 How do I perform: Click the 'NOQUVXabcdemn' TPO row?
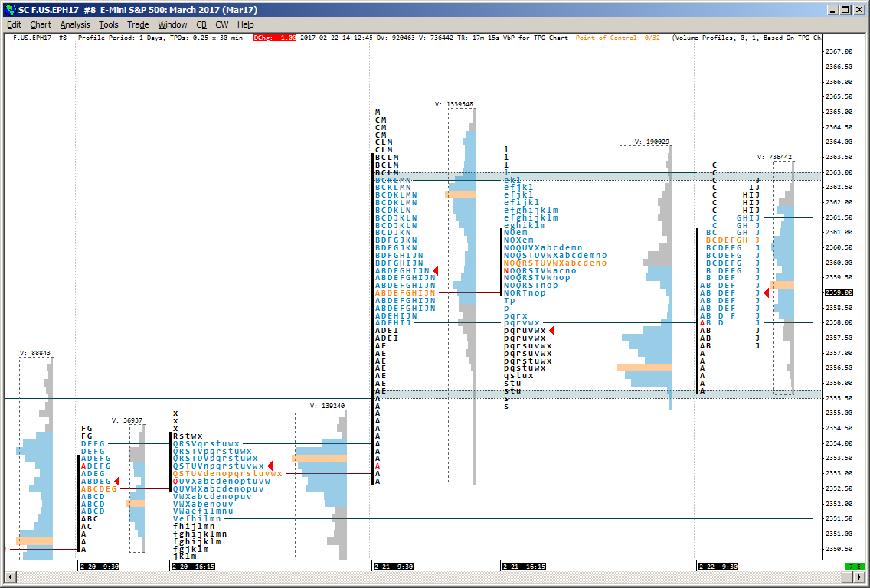[543, 248]
